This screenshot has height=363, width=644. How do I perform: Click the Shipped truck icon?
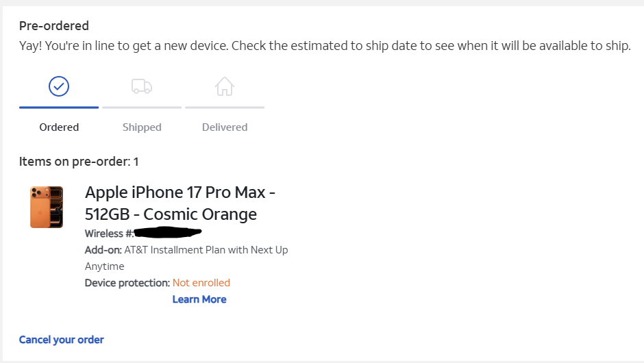coord(142,86)
